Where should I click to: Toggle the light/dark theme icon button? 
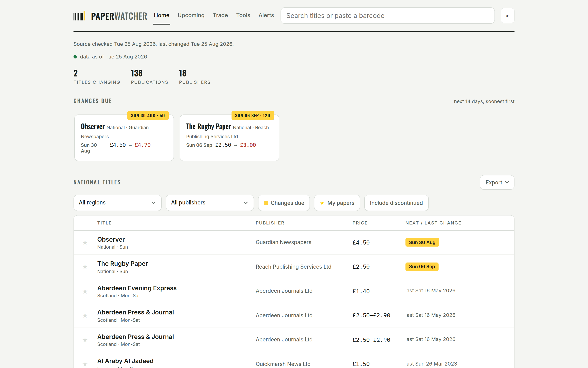tap(507, 16)
